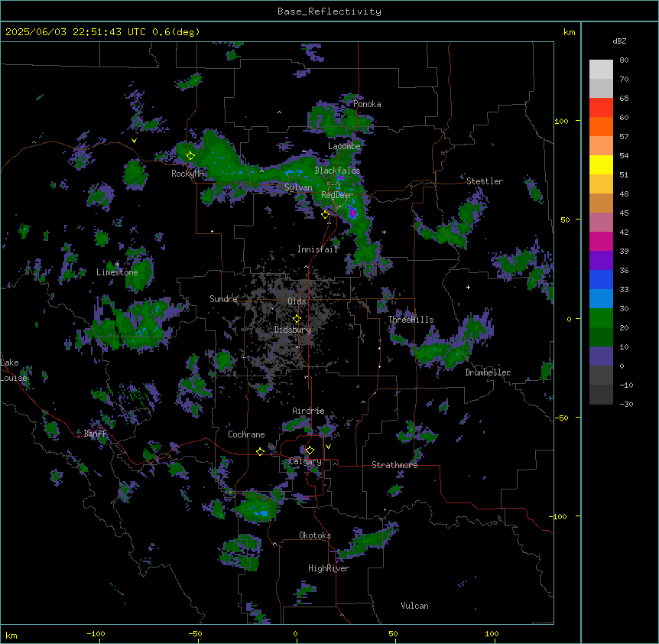Pick the orange 57-60 dBZ legend swatch
The image size is (659, 644).
click(x=601, y=126)
